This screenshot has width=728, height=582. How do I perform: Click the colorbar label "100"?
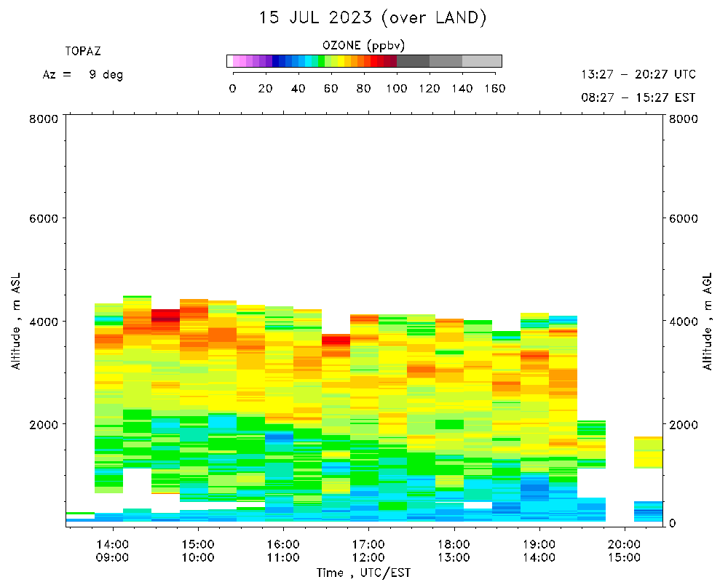point(397,89)
